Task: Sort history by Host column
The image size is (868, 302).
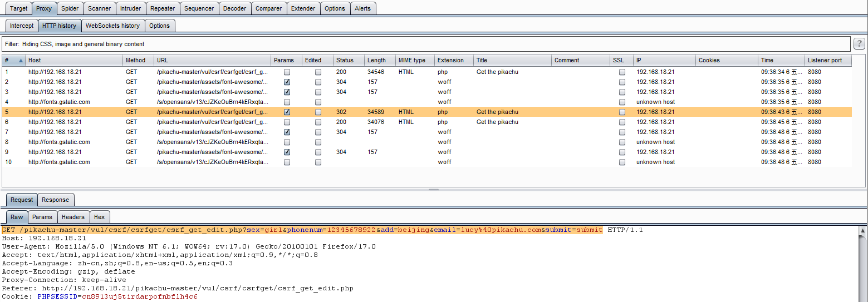Action: [x=74, y=60]
